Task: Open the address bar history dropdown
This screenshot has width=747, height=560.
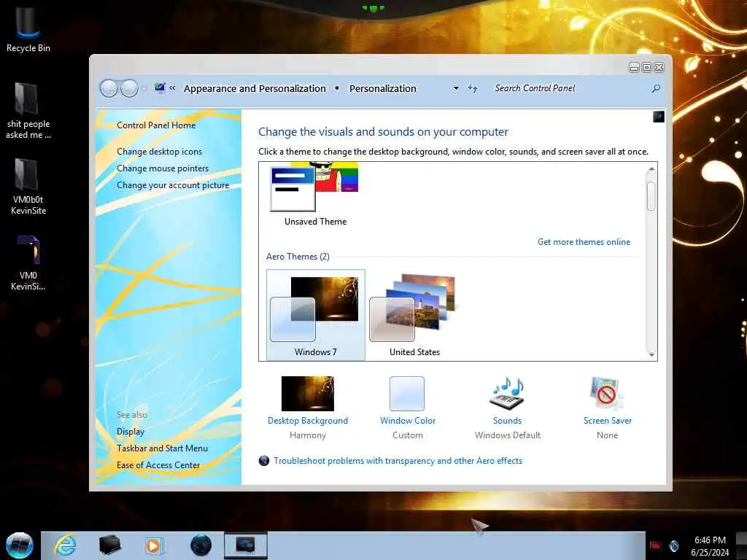Action: (456, 88)
